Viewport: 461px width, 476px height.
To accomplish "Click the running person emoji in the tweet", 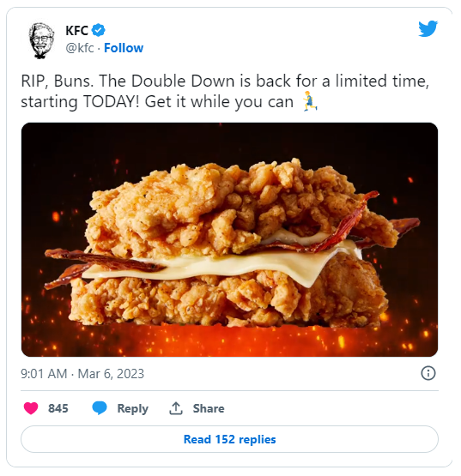I will [x=310, y=101].
